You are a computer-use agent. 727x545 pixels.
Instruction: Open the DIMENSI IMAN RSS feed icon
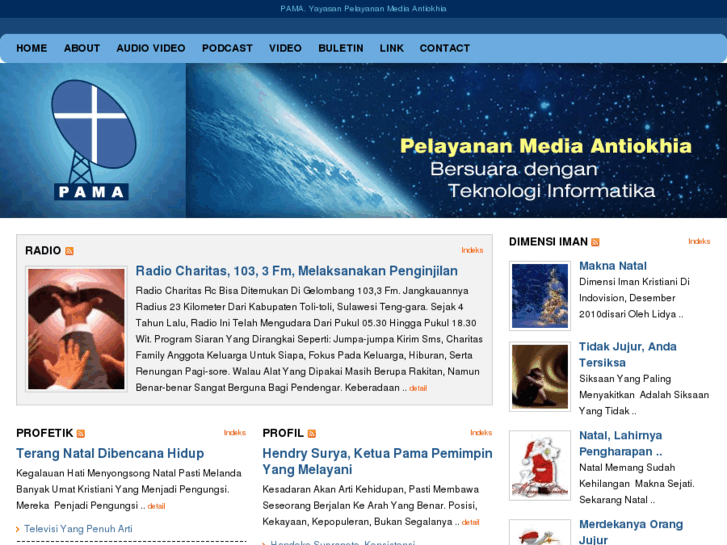coord(595,242)
